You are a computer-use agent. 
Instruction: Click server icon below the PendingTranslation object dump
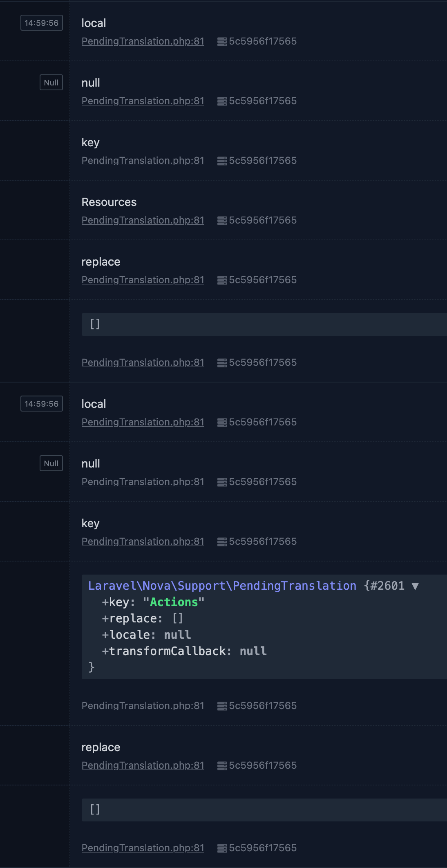tap(222, 706)
